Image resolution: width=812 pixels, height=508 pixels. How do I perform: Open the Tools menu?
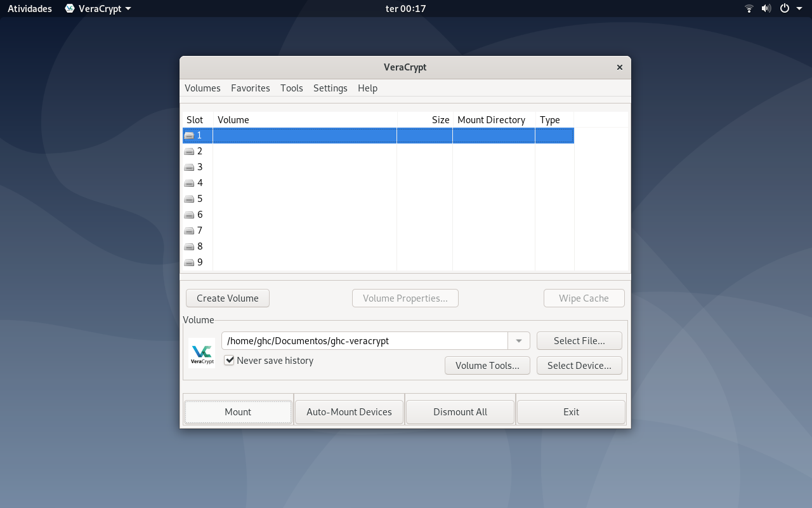click(x=292, y=88)
